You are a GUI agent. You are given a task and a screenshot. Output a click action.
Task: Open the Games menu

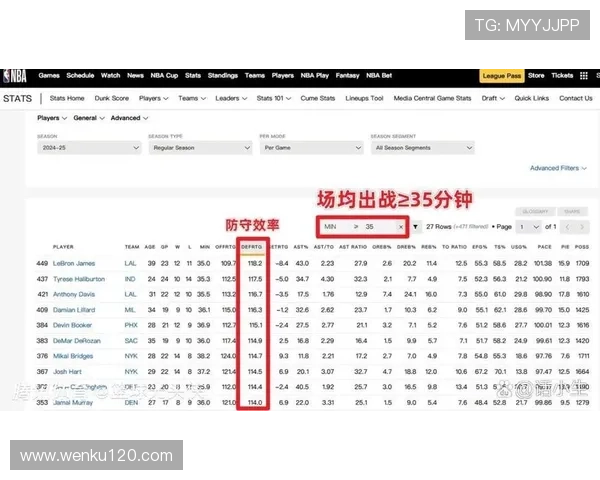click(49, 76)
